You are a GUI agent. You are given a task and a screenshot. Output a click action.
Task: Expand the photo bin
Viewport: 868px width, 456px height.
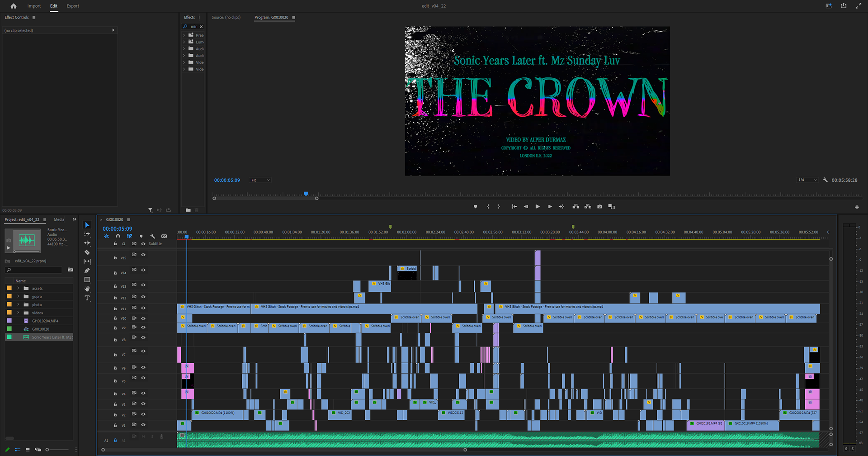tap(18, 304)
